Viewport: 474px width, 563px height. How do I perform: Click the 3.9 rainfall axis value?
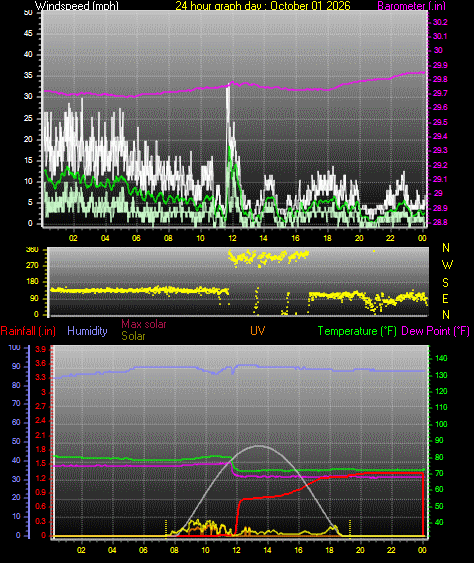[x=41, y=350]
